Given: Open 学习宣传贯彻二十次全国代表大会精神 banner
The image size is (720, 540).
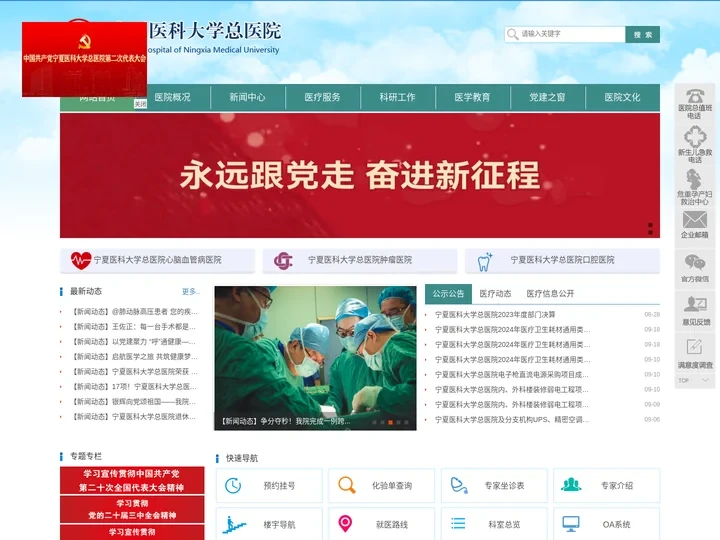Looking at the screenshot, I should [x=132, y=481].
